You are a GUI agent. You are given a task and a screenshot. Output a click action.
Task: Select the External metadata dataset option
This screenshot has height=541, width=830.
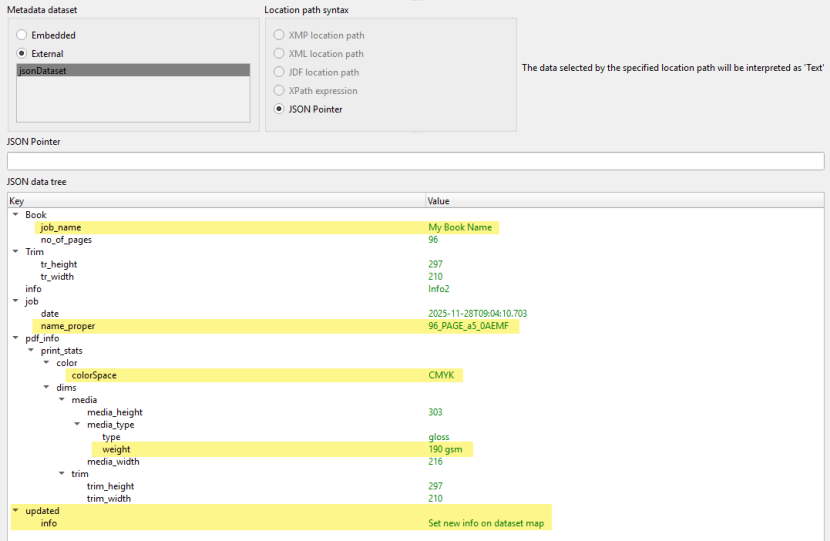tap(22, 54)
